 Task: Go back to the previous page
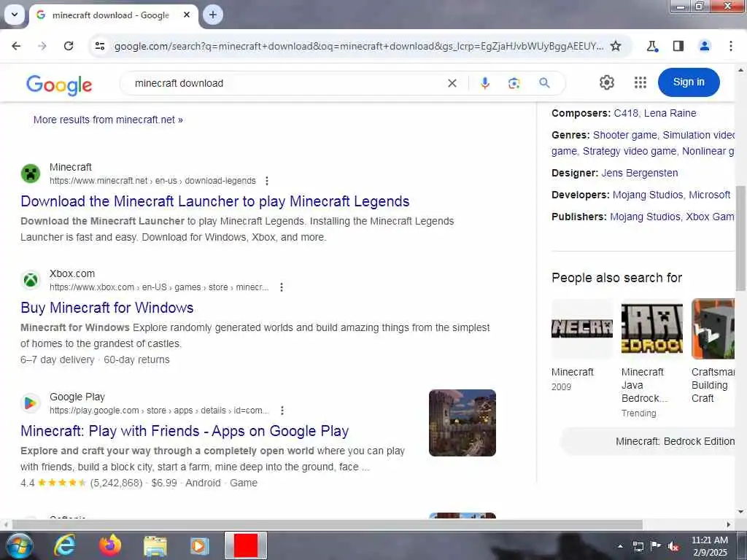16,46
